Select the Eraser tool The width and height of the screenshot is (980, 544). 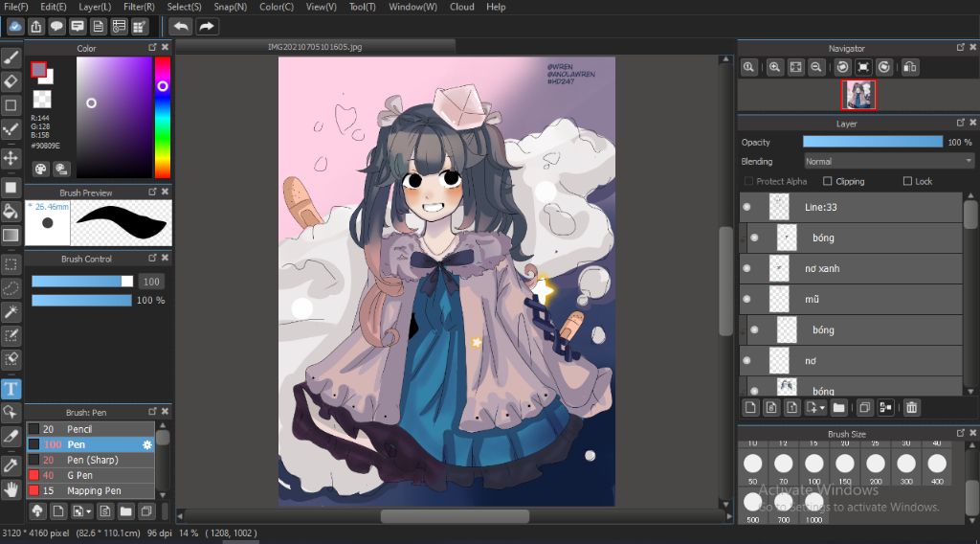[11, 81]
